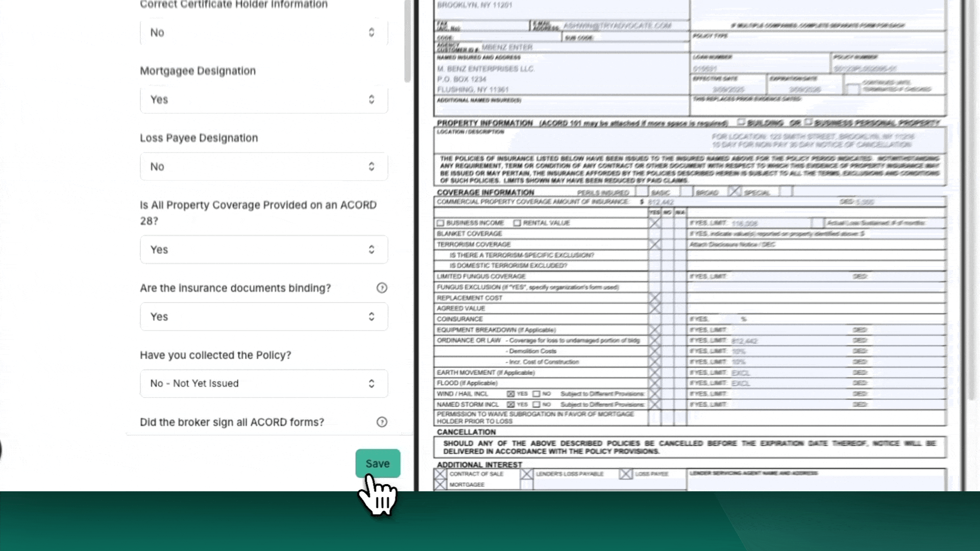
Task: Open Correct Certificate Holder Information dropdown
Action: (x=264, y=33)
